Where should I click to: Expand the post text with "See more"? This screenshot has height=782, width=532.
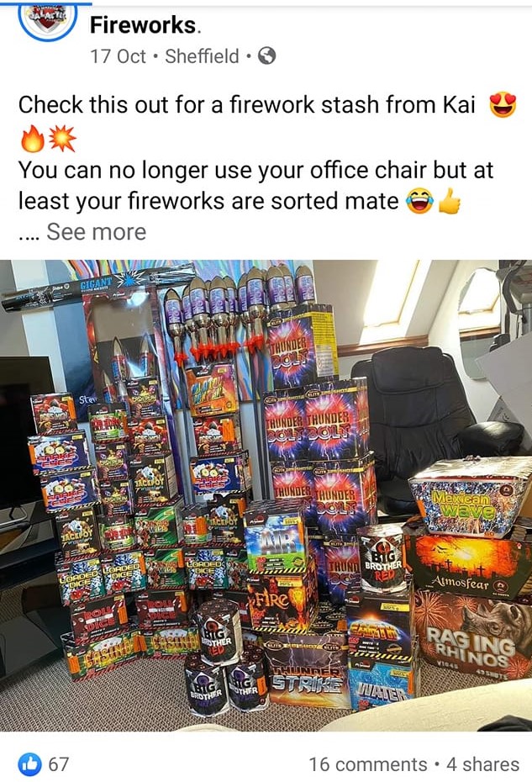click(x=96, y=232)
